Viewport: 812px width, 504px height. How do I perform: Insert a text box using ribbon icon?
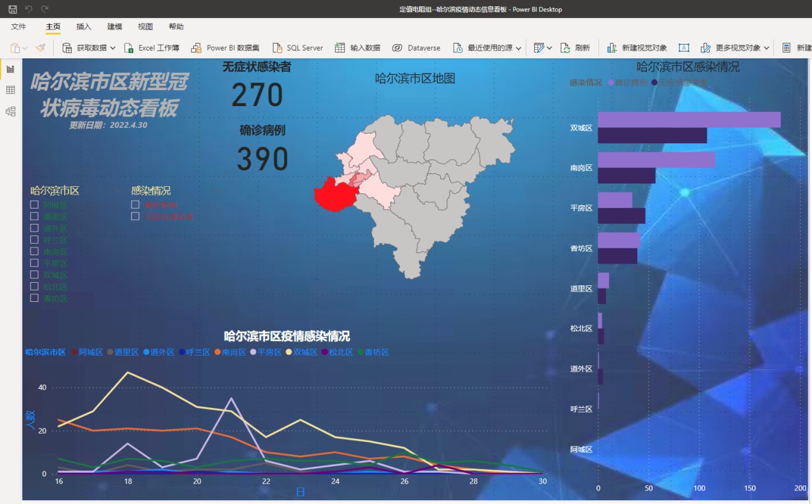click(x=683, y=48)
